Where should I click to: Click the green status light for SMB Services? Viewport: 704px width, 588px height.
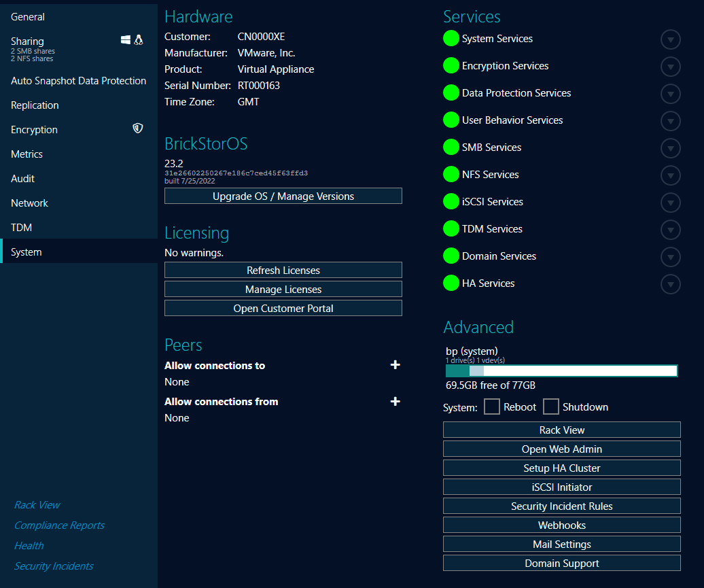pos(451,148)
